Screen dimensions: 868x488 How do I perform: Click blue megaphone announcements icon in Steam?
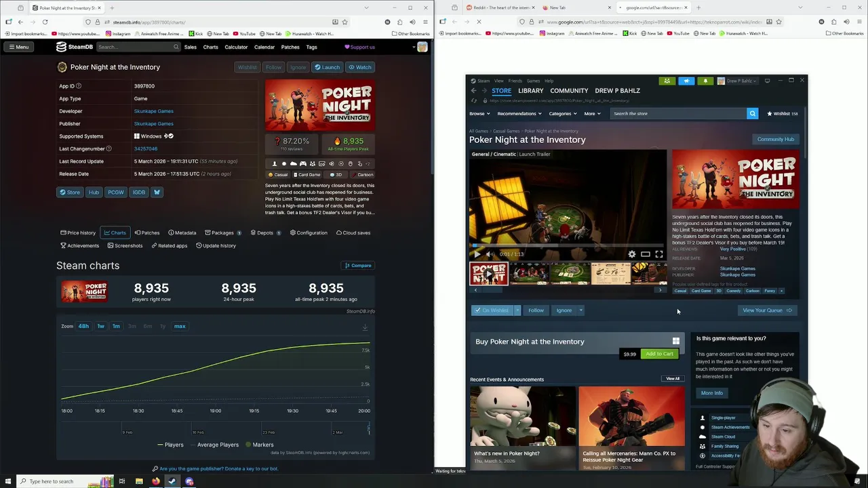[x=686, y=81]
